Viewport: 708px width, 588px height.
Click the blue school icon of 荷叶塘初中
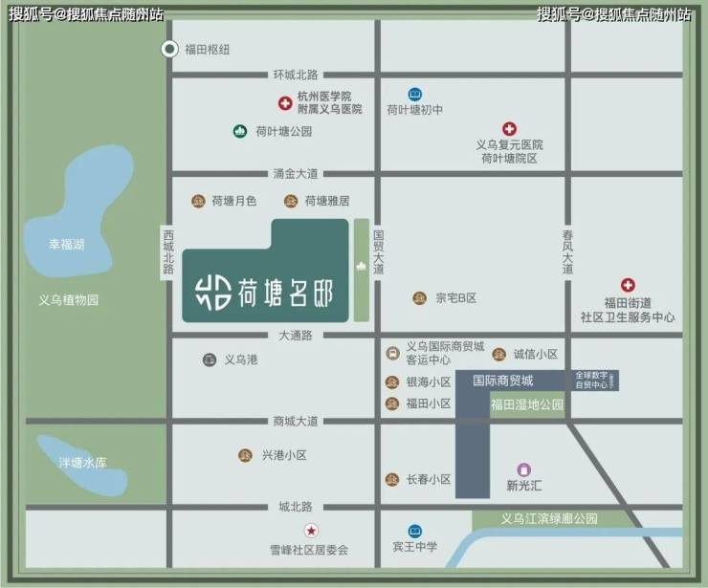pos(415,95)
